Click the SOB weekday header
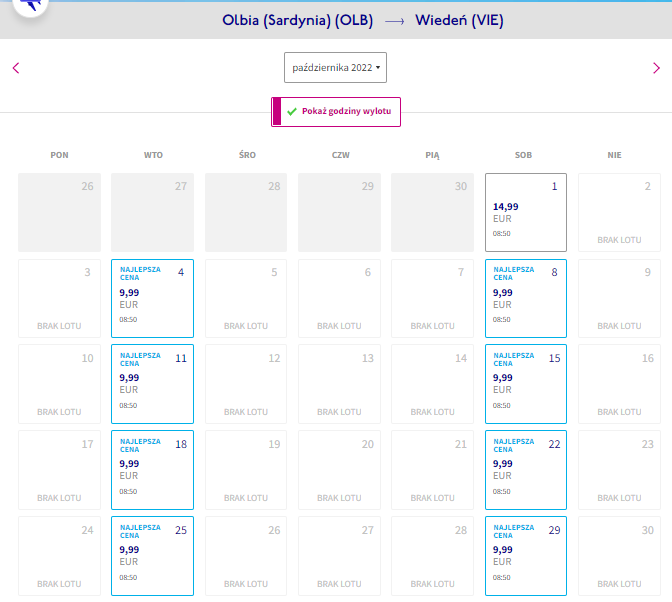Screen dimensions: 672x602 523,155
